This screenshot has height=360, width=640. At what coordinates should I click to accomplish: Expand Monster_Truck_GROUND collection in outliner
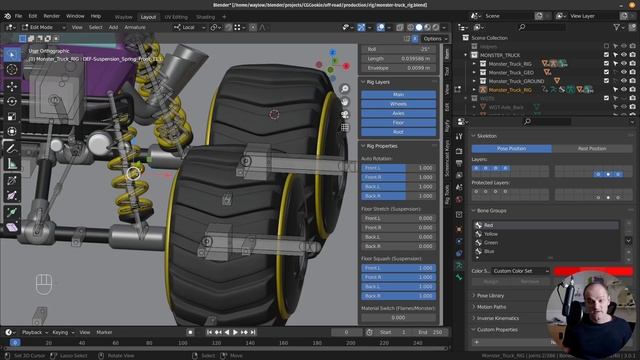click(474, 81)
